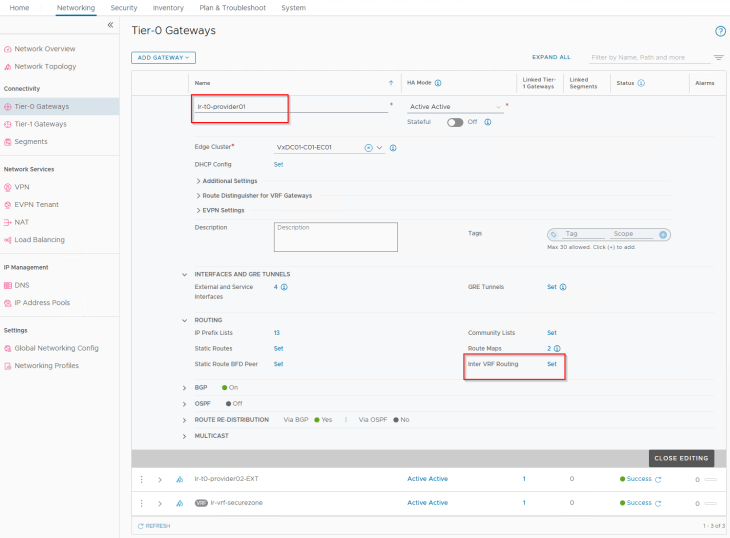Toggle the Stateful switch
This screenshot has height=538, width=730.
pos(455,122)
